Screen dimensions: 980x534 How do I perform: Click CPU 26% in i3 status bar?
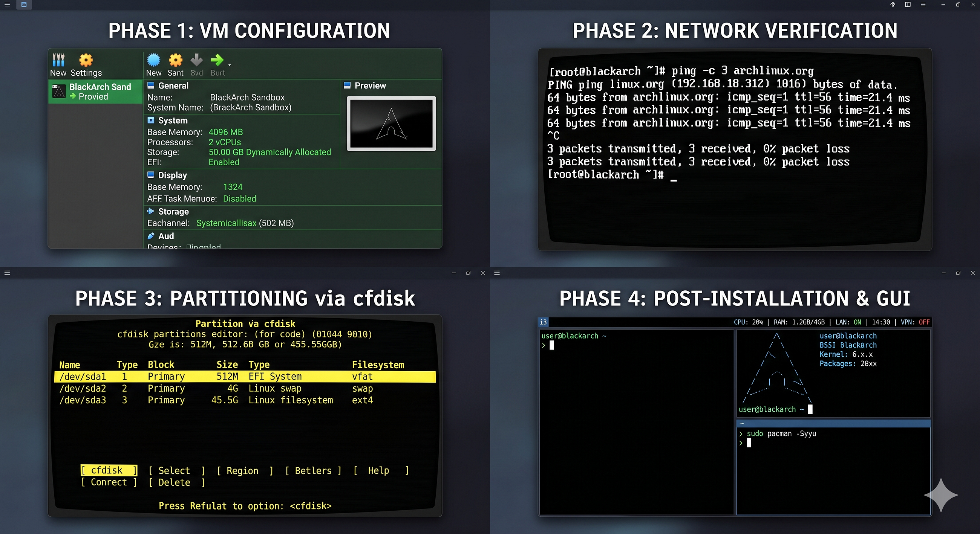pos(748,322)
